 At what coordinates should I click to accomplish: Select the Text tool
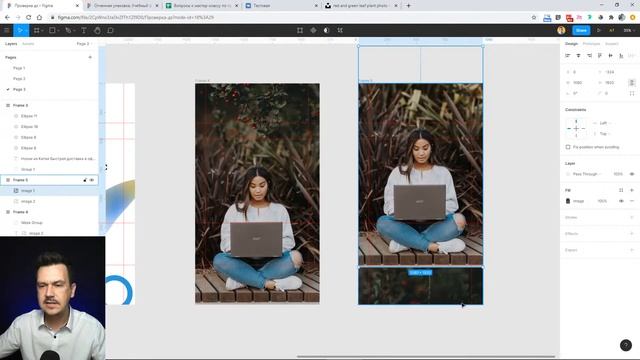click(84, 30)
